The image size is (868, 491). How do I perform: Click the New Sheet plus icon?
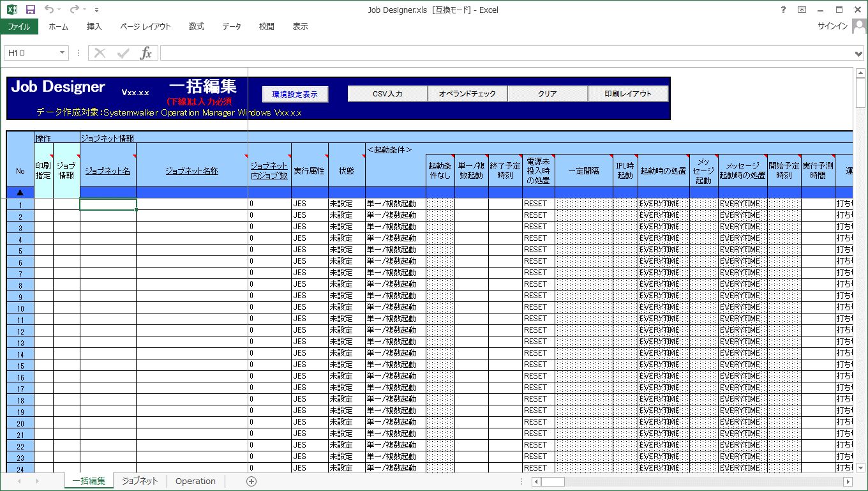pos(251,481)
